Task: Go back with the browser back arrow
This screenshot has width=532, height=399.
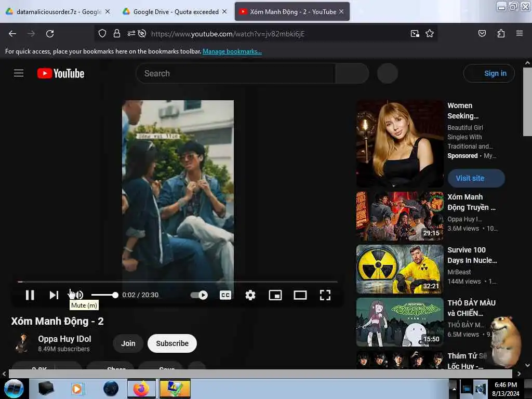Action: [12, 34]
